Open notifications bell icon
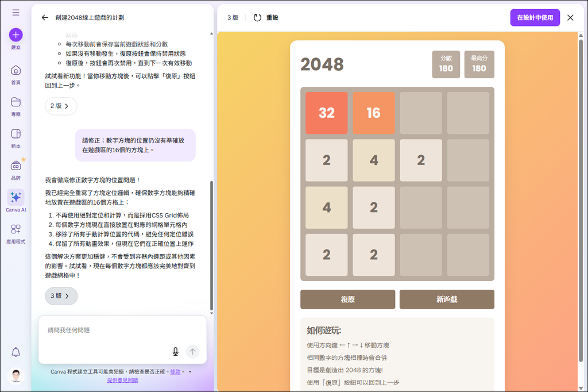Image resolution: width=588 pixels, height=392 pixels. click(16, 352)
